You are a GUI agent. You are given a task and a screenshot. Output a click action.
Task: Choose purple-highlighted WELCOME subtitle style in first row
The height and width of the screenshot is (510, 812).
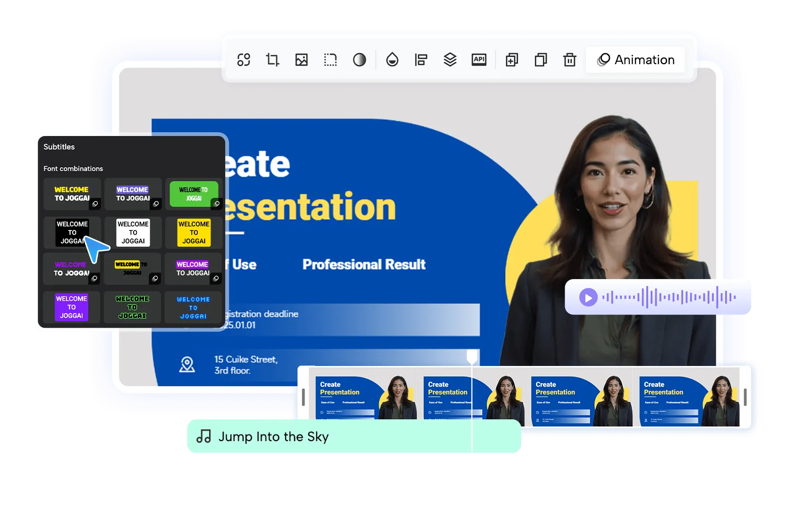click(x=133, y=194)
